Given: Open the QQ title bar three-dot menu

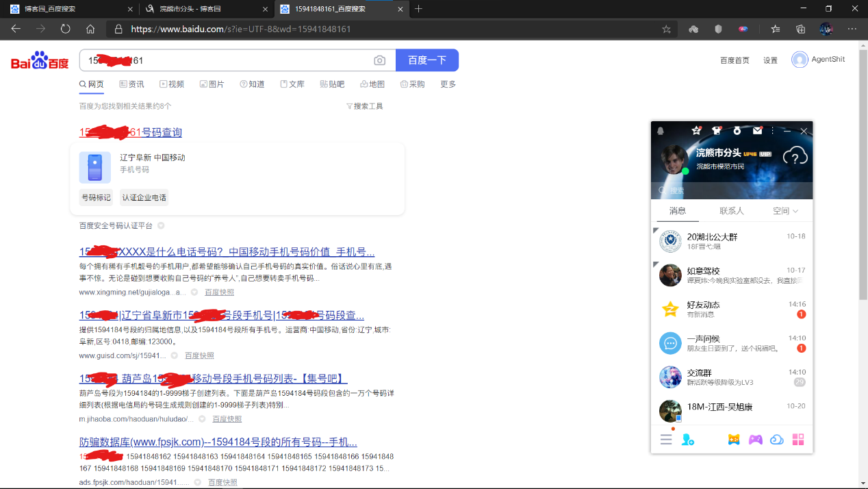Looking at the screenshot, I should tap(772, 131).
